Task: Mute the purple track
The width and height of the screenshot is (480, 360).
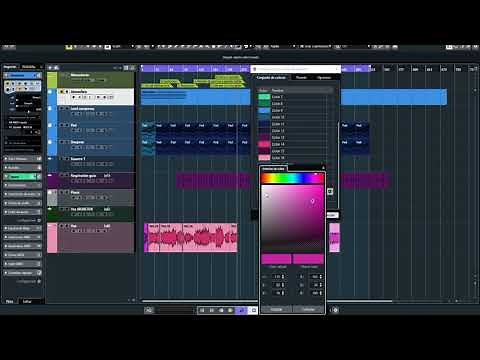Action: pyautogui.click(x=61, y=175)
